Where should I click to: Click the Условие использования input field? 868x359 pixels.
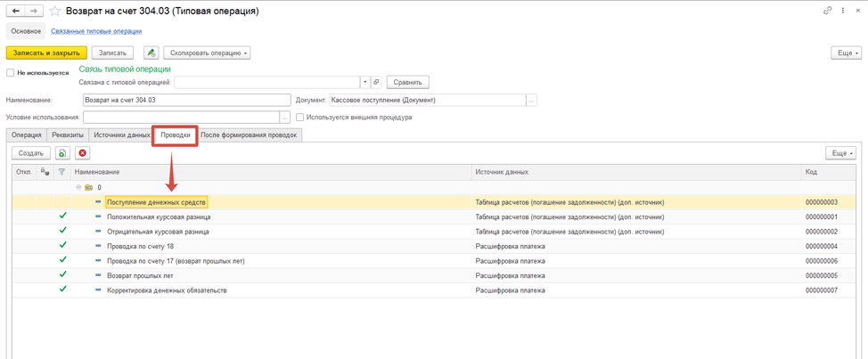pos(182,118)
